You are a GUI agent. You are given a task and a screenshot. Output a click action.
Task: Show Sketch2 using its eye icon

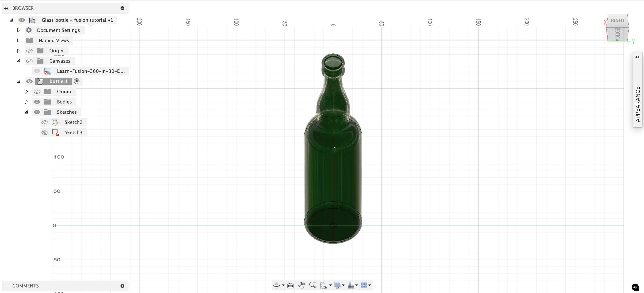point(45,122)
